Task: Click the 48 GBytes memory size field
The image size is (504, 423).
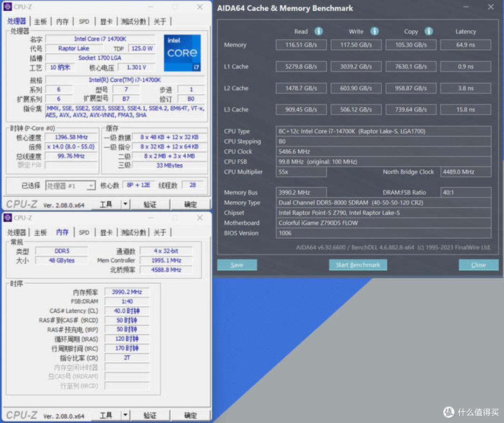Action: click(62, 260)
